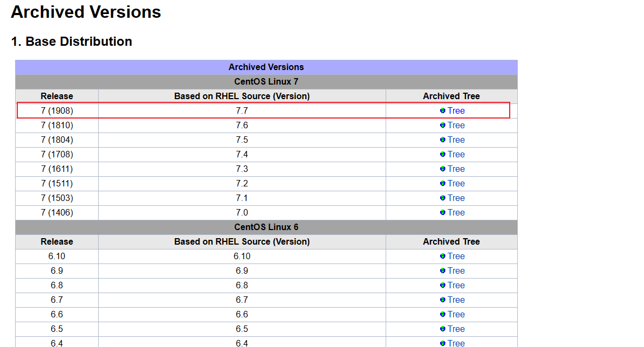Click Archived Tree column header under CentOS 7
The width and height of the screenshot is (644, 347).
(451, 96)
